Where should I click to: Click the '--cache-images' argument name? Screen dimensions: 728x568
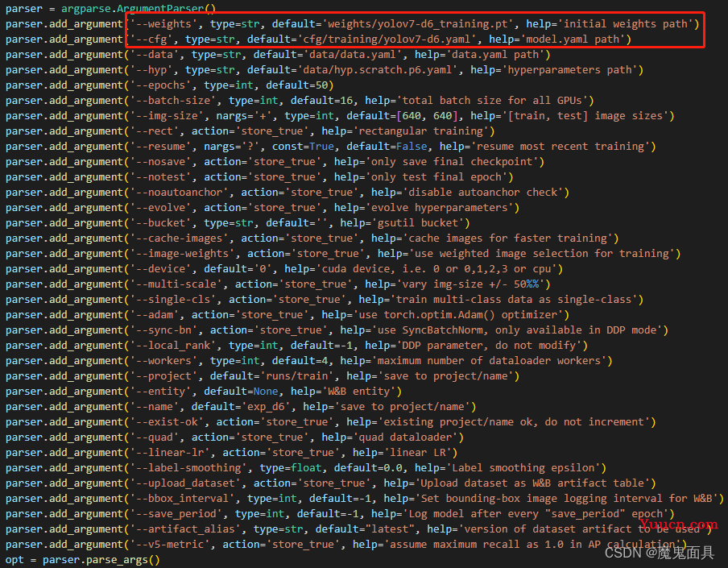point(180,238)
